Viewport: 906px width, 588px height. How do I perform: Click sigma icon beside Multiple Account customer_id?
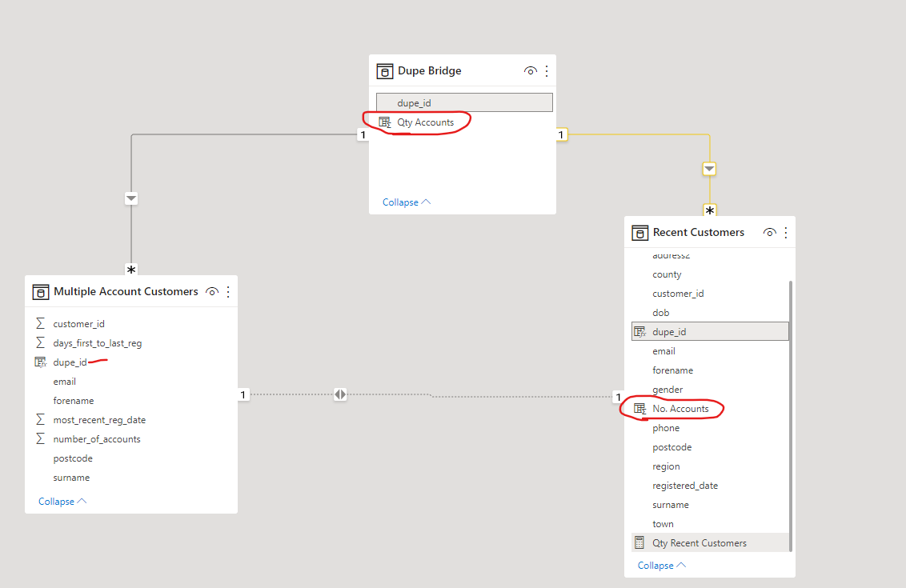tap(41, 324)
